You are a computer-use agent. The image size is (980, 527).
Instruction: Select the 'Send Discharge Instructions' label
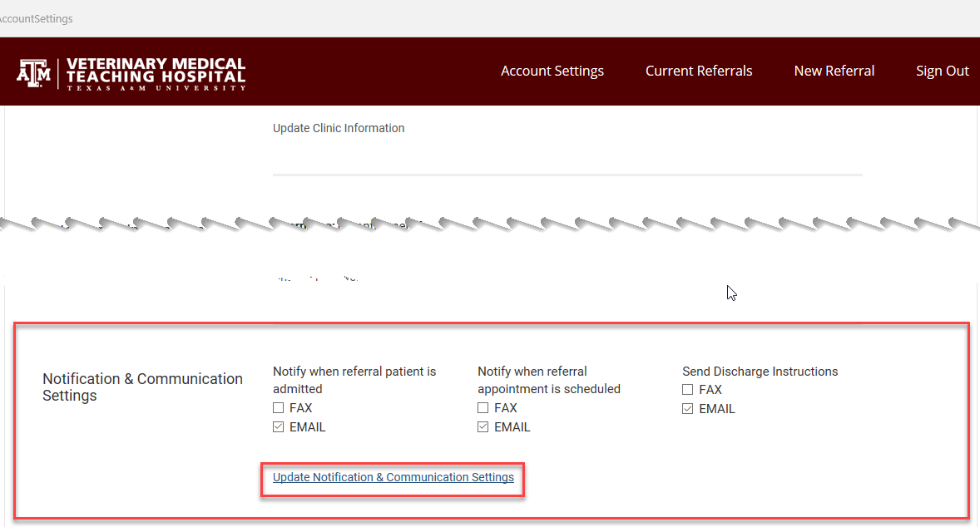pos(760,372)
